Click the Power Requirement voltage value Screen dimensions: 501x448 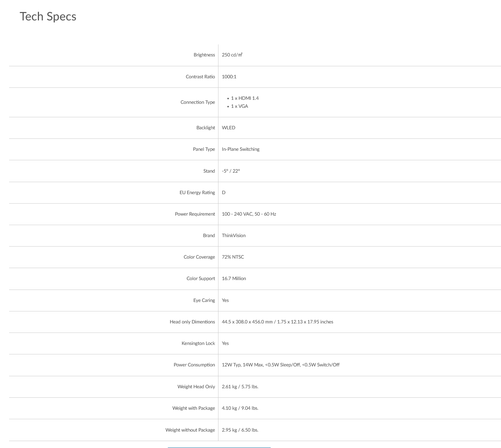point(249,214)
